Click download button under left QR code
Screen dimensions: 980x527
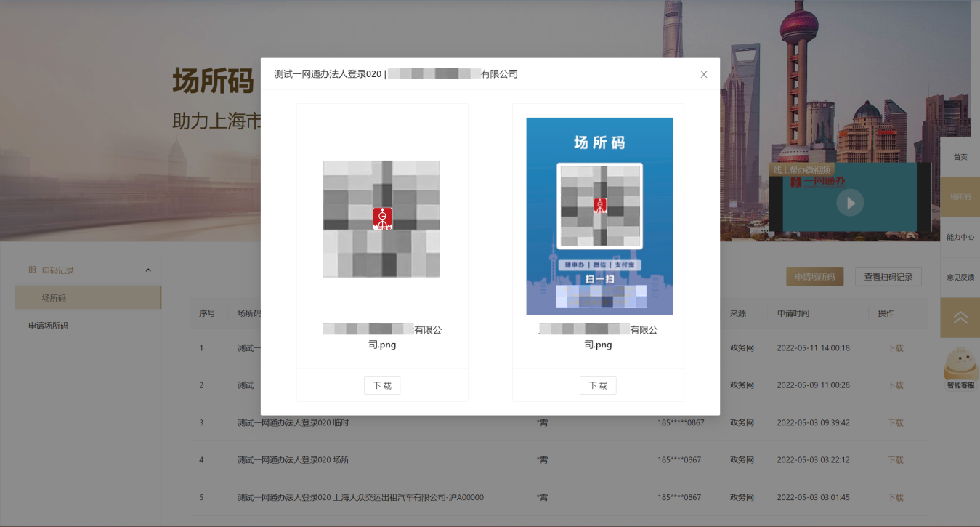point(381,385)
